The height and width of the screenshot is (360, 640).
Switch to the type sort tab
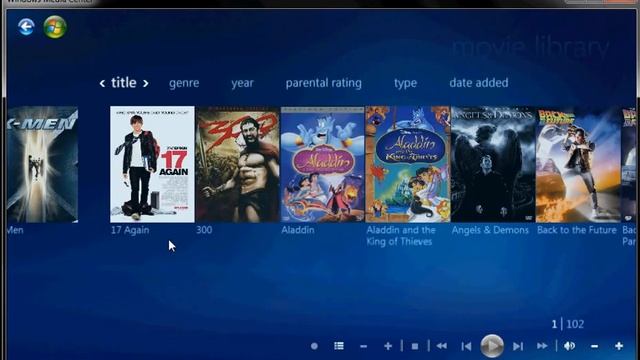[405, 83]
